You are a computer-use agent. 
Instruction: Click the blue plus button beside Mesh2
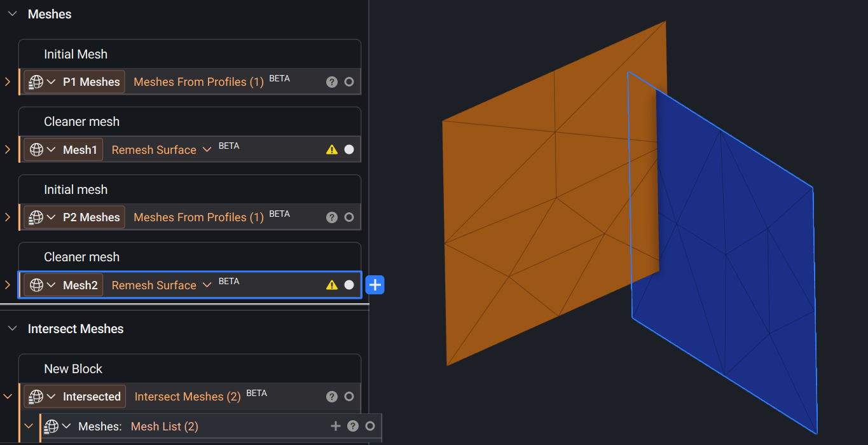click(x=375, y=285)
